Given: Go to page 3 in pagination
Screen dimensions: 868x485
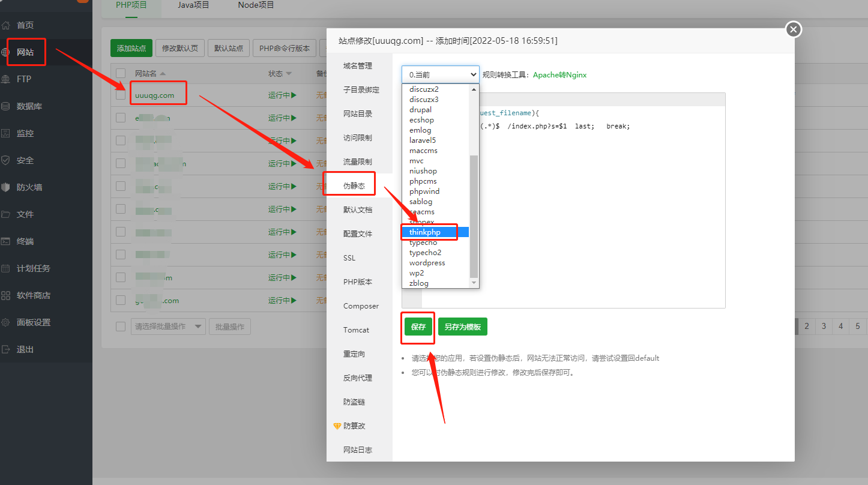Looking at the screenshot, I should click(x=824, y=326).
